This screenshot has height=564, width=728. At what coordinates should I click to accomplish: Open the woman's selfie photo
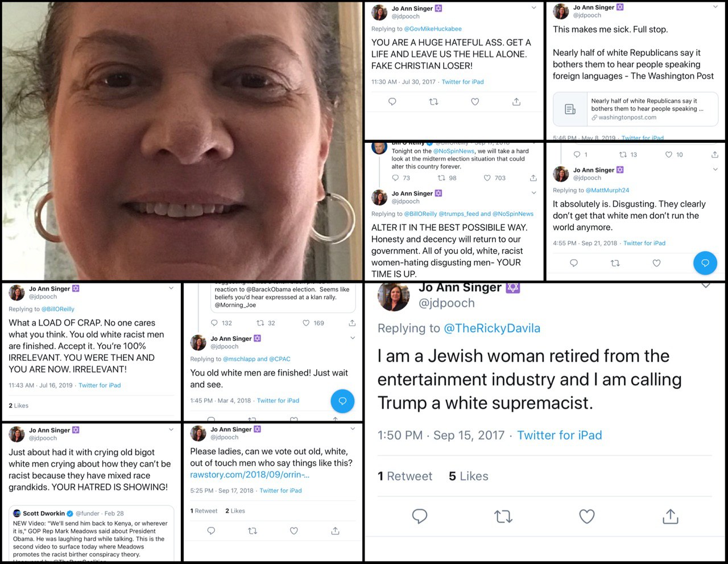pyautogui.click(x=182, y=141)
